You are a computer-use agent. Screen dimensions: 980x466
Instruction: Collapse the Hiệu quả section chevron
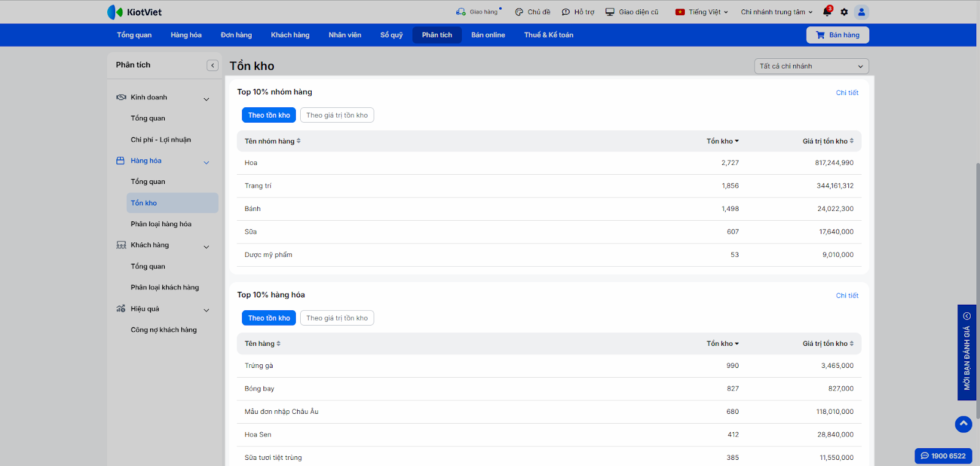pos(206,310)
